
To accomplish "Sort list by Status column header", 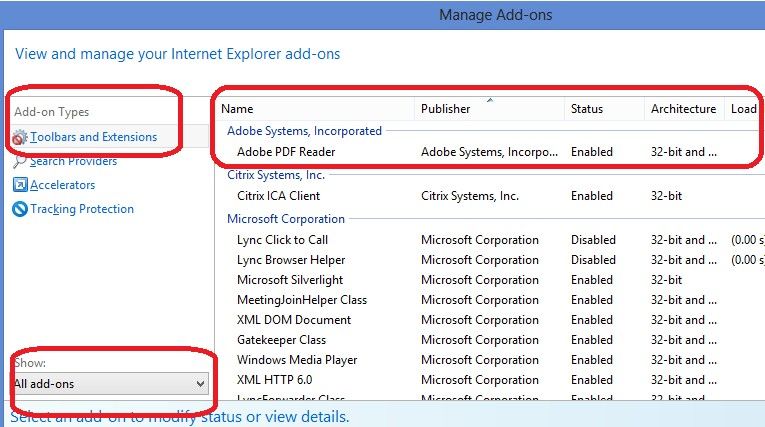I will 587,109.
